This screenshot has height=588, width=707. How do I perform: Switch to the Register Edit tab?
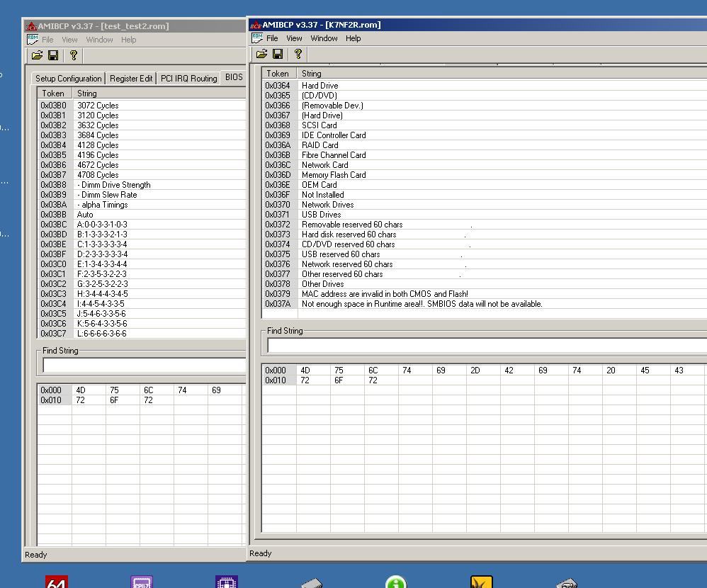[131, 79]
